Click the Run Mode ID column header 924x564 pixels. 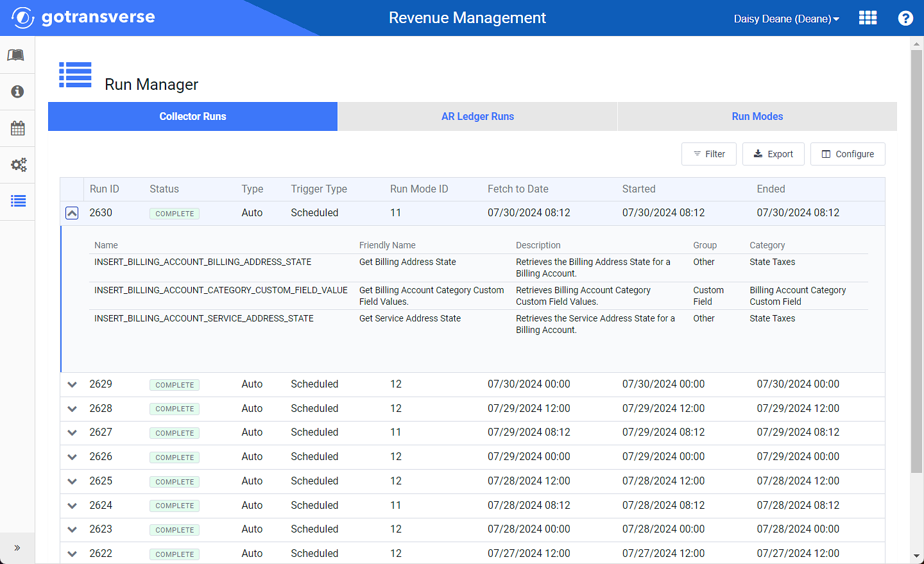pos(419,189)
